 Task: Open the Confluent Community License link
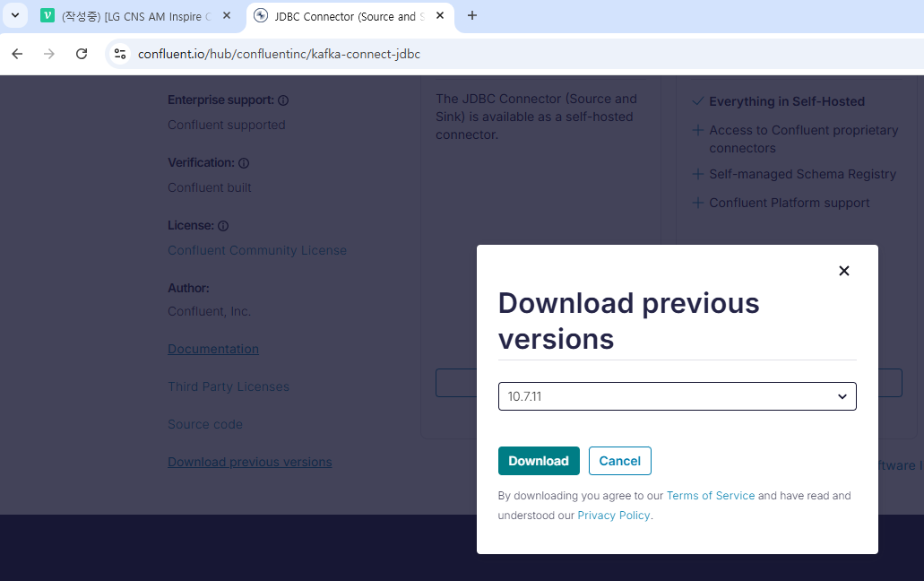(257, 250)
